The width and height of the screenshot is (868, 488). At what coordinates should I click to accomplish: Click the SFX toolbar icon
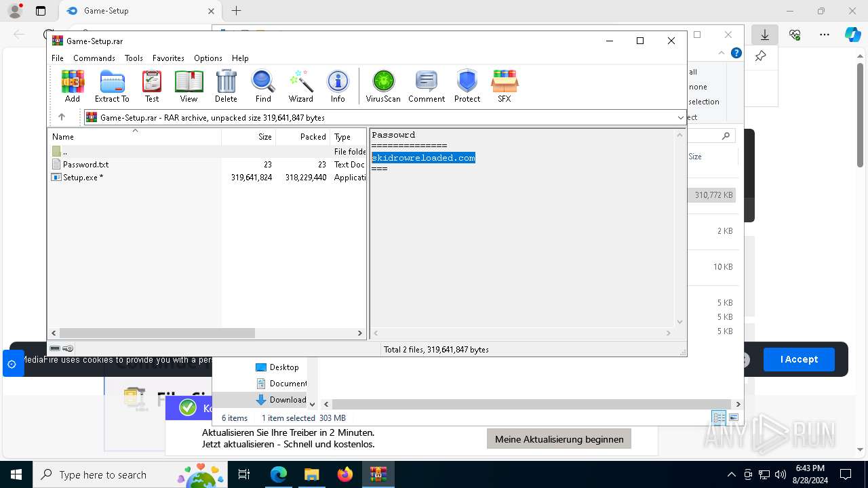[505, 86]
